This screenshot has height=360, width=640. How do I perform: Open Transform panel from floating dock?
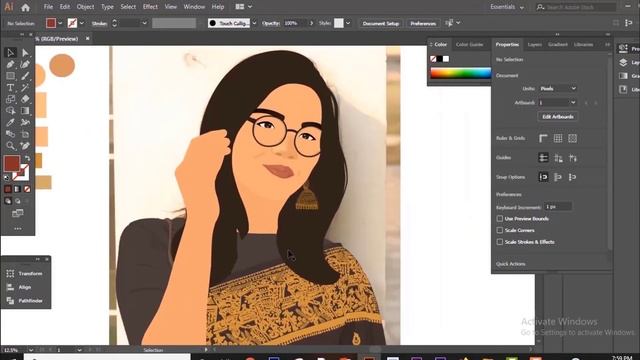pyautogui.click(x=25, y=273)
